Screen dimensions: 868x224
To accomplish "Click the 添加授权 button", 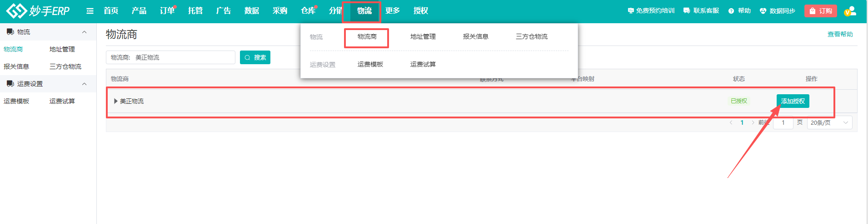I will pyautogui.click(x=793, y=101).
